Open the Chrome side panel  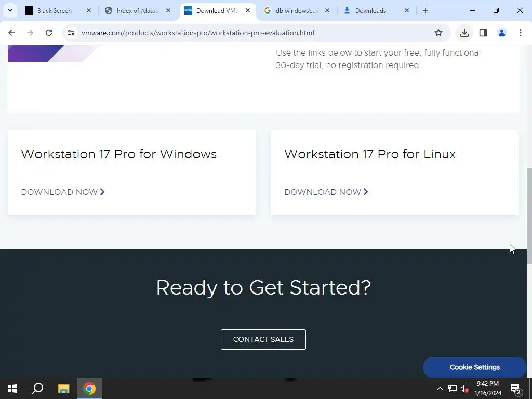pyautogui.click(x=483, y=33)
